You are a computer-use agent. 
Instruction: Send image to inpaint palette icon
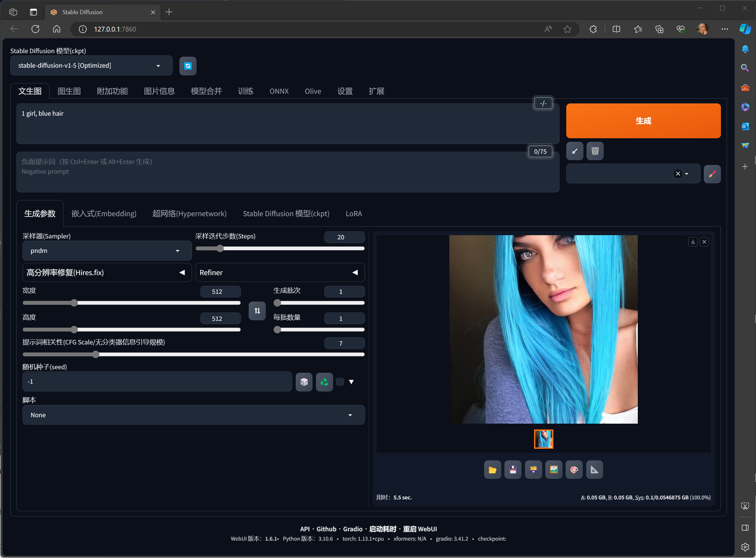(574, 470)
